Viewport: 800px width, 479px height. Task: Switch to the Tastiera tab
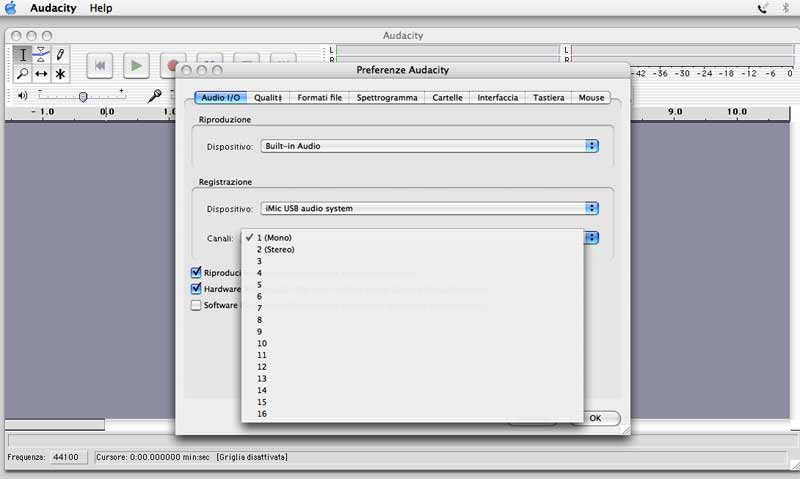(x=548, y=97)
